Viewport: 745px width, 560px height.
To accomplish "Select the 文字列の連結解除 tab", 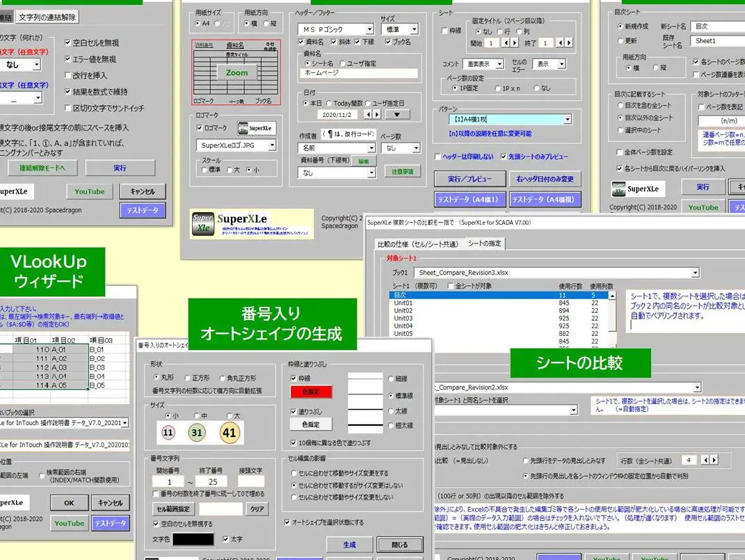I will click(47, 17).
